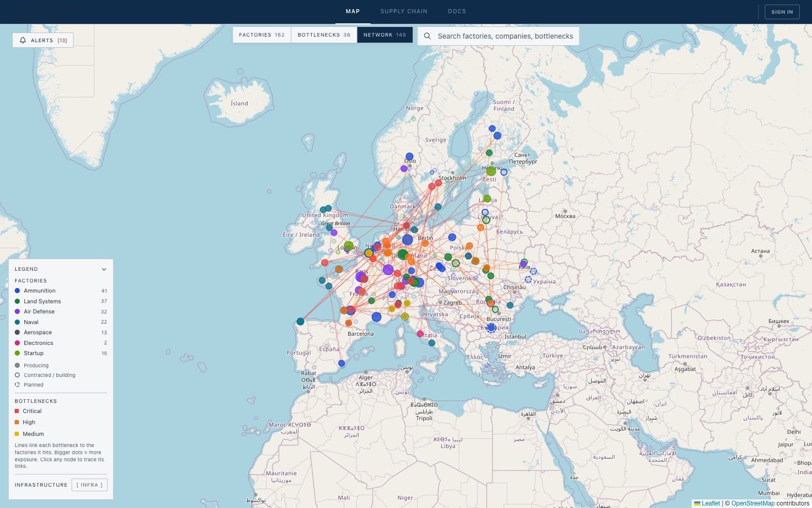Select the blue outlined node east of Helsinki
This screenshot has width=812, height=508.
pos(504,172)
